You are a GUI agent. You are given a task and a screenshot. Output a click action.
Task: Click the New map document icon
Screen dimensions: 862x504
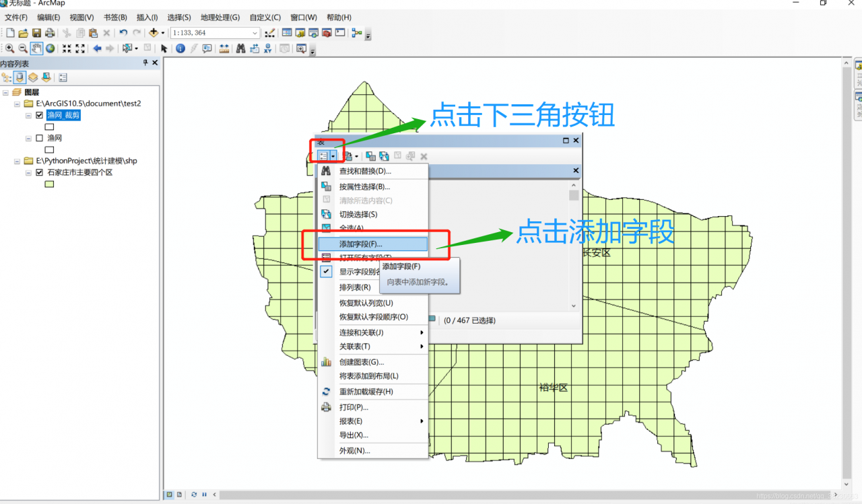[x=10, y=32]
